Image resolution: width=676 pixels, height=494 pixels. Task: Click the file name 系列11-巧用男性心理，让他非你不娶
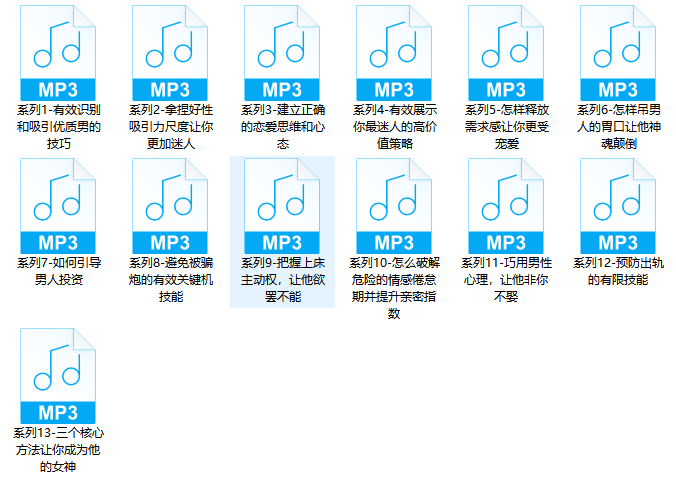click(x=506, y=280)
